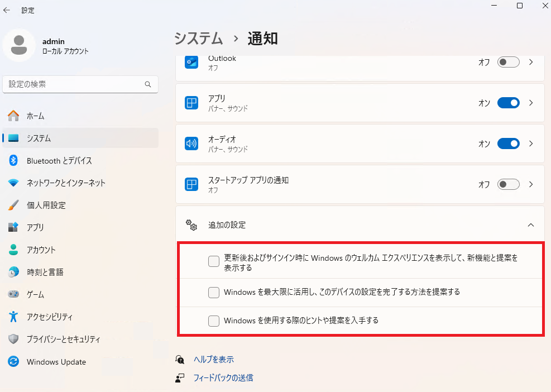Select the Windows Update sidebar icon

pos(13,361)
